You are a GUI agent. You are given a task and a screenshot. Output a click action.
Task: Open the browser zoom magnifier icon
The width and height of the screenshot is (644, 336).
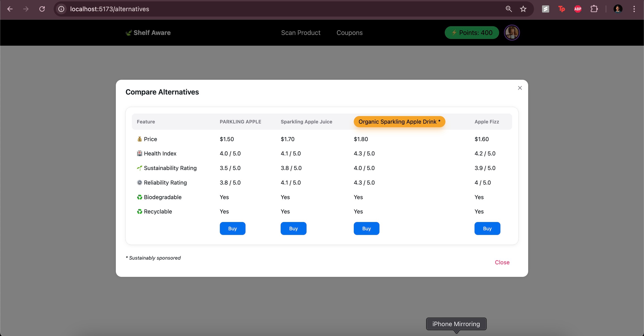click(x=508, y=9)
